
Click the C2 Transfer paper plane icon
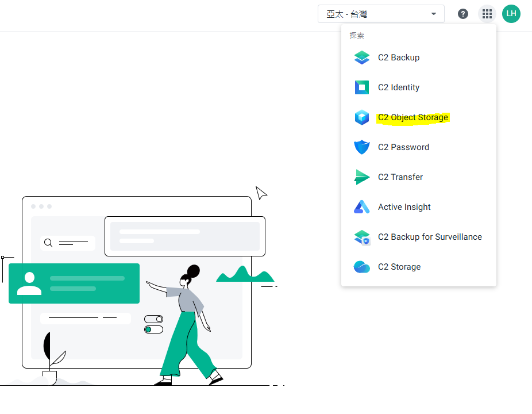click(x=362, y=177)
